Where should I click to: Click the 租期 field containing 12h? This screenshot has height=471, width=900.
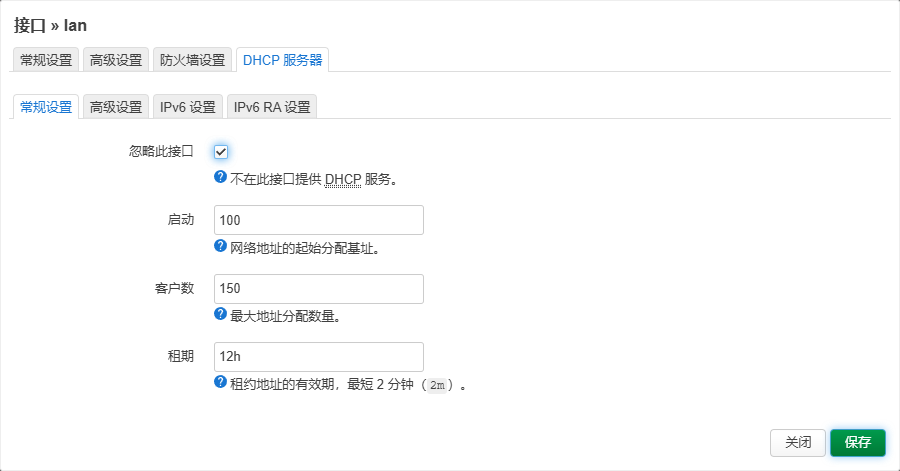pos(319,357)
